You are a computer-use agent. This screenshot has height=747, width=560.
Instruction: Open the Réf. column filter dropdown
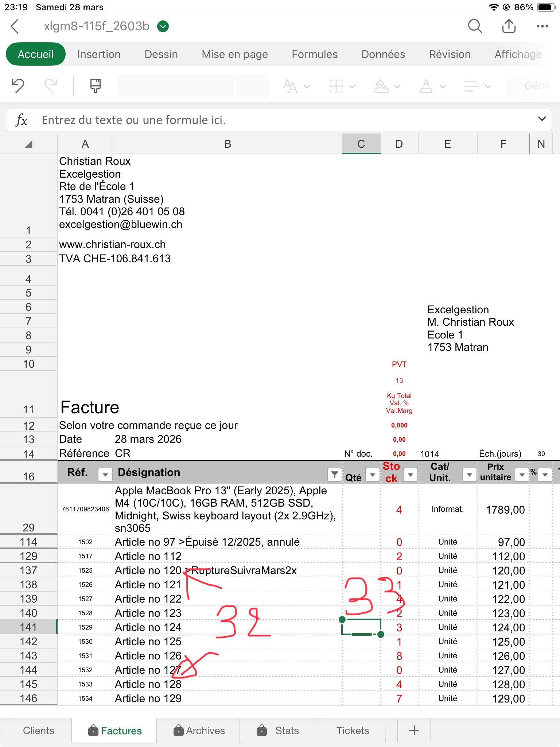coord(105,475)
